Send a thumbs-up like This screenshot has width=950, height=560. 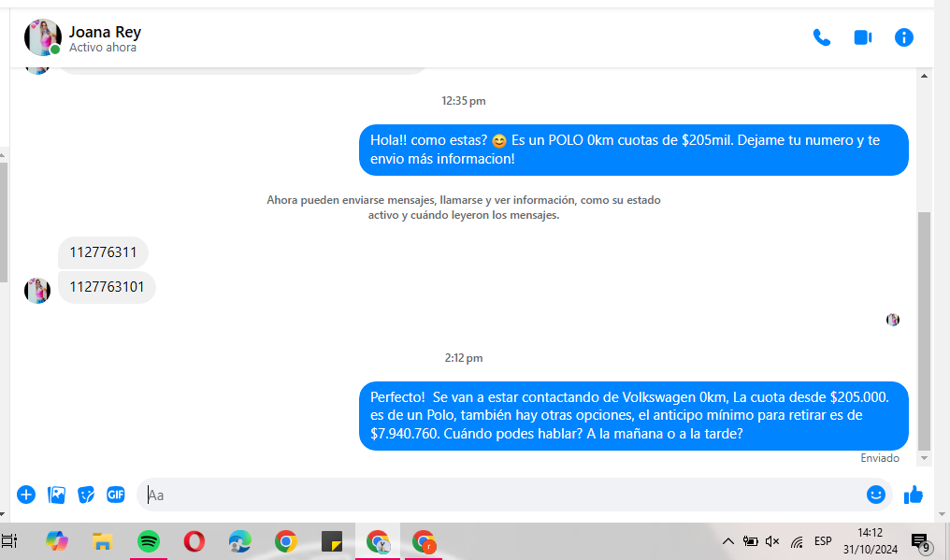pos(914,495)
